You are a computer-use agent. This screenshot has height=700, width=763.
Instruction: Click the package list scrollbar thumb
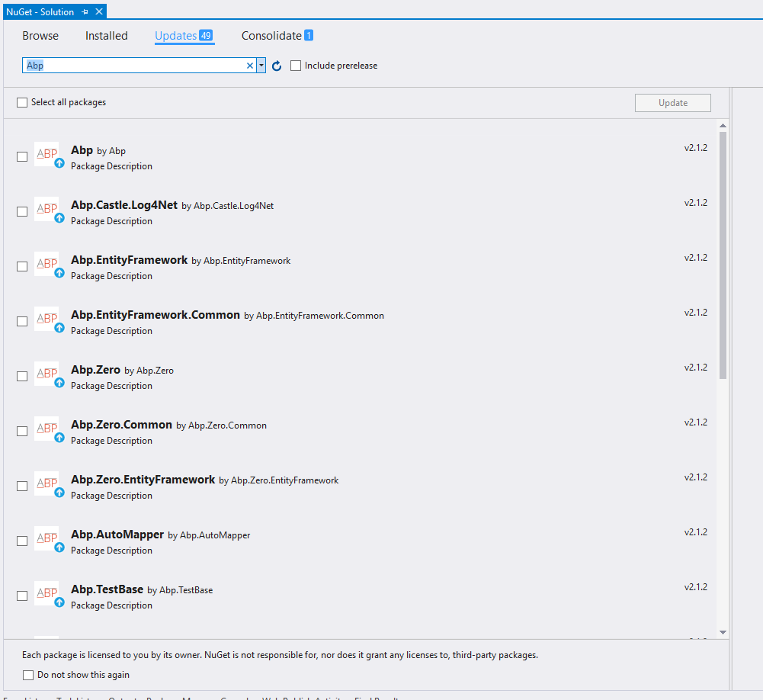pos(723,255)
